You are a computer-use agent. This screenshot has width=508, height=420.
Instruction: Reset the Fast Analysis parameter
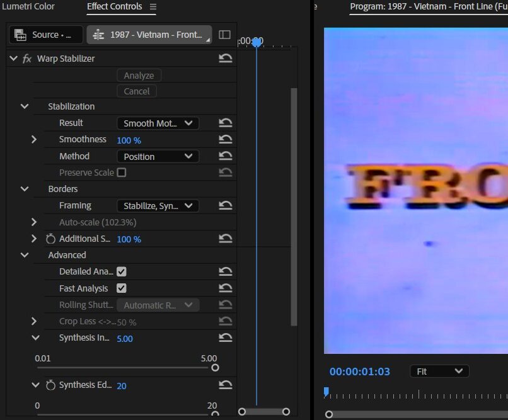[x=225, y=288]
